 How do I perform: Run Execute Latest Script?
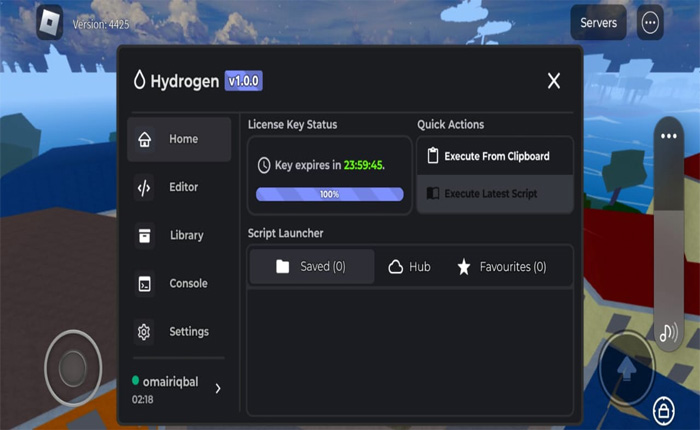[x=495, y=194]
